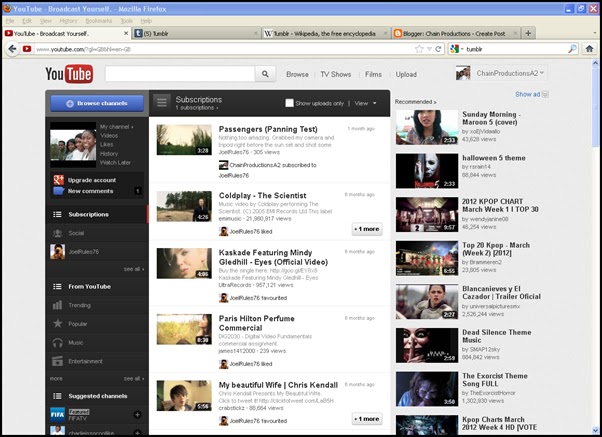Click the From YouTube list icon

coord(57,286)
